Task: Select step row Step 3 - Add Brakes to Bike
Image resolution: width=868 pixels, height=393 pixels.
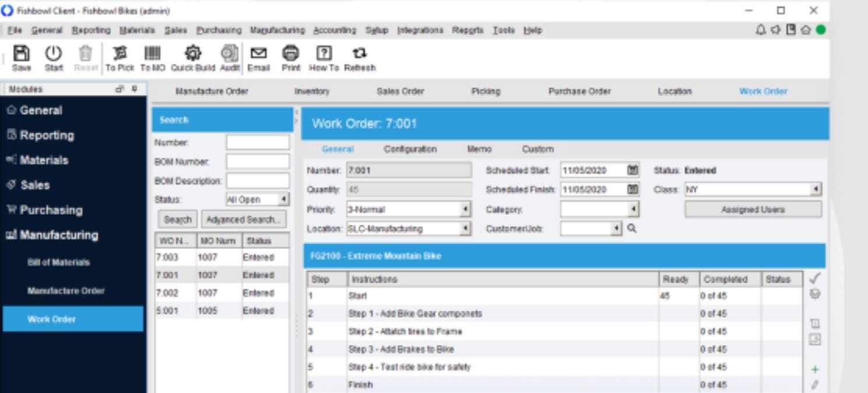Action: click(554, 349)
